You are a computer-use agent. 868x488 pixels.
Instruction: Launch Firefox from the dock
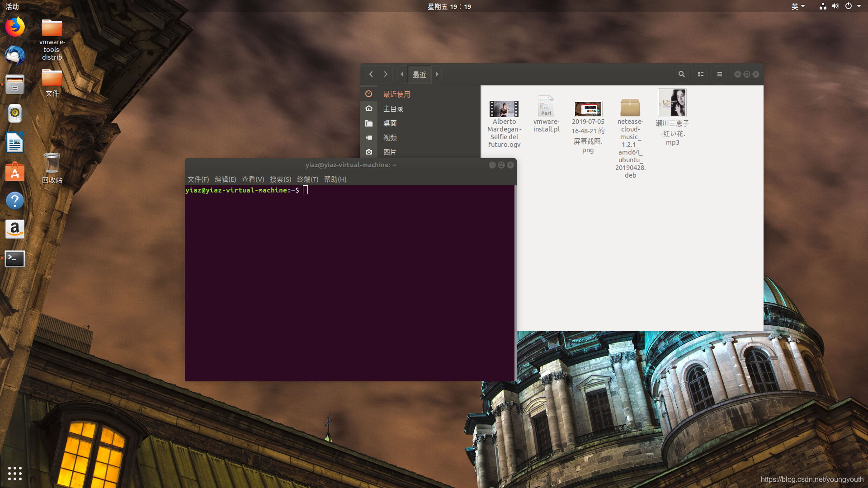pyautogui.click(x=15, y=27)
